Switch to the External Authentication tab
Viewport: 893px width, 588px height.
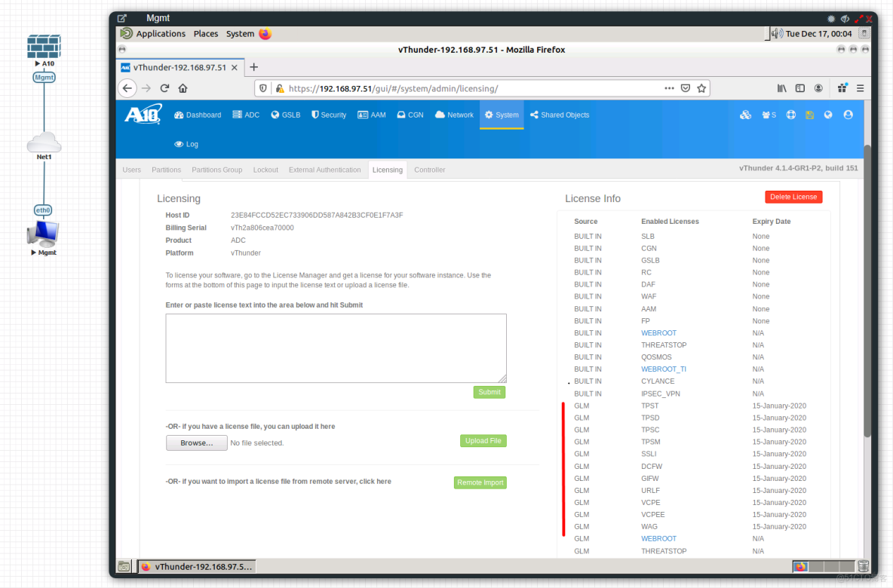(x=324, y=170)
